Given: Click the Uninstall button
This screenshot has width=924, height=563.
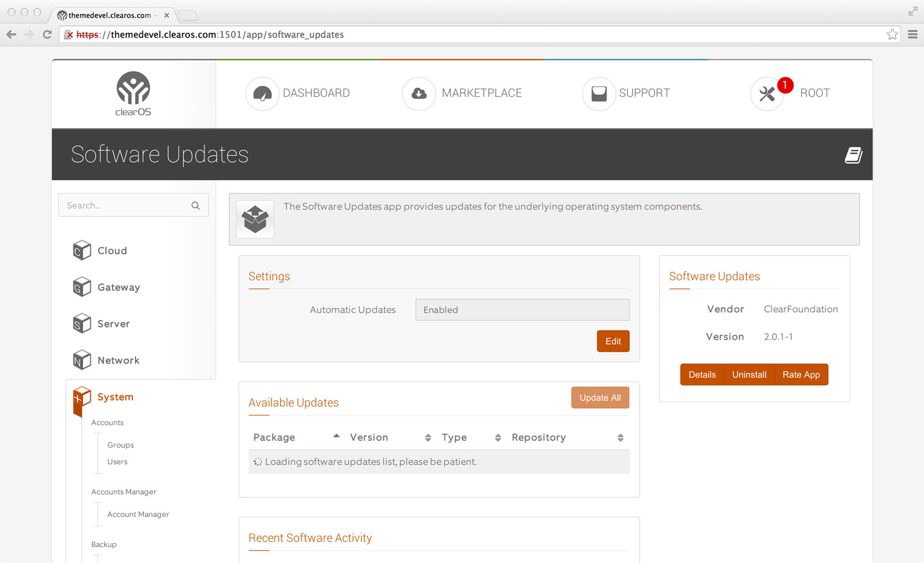Looking at the screenshot, I should coord(749,374).
